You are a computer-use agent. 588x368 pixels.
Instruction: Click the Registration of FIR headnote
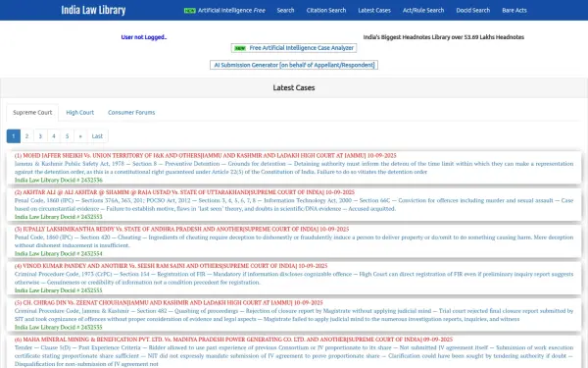[294, 278]
